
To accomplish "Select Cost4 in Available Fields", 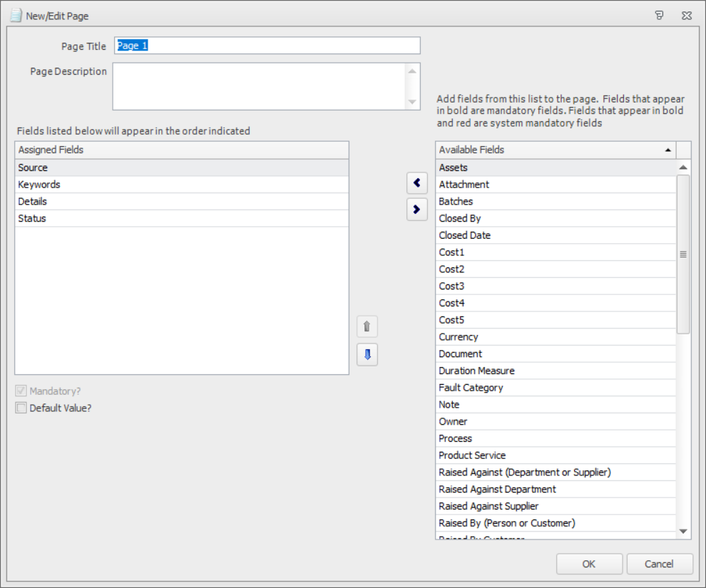I will tap(556, 303).
